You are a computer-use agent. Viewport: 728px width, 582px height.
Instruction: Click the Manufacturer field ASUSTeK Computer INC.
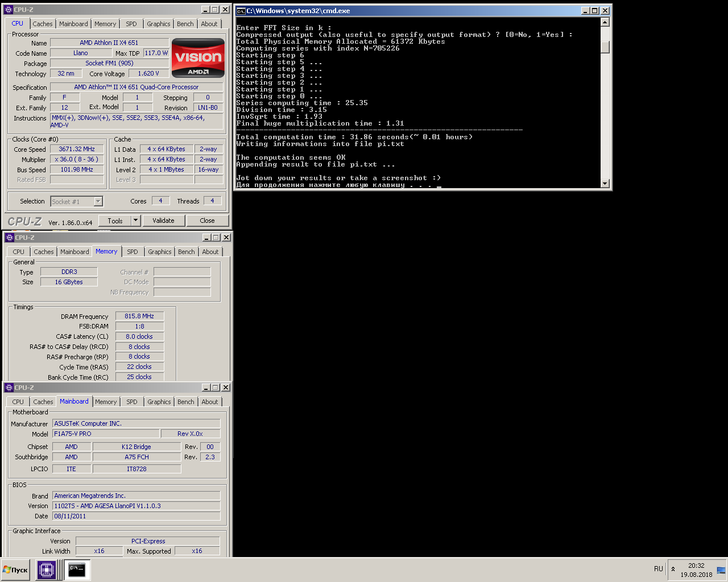136,423
